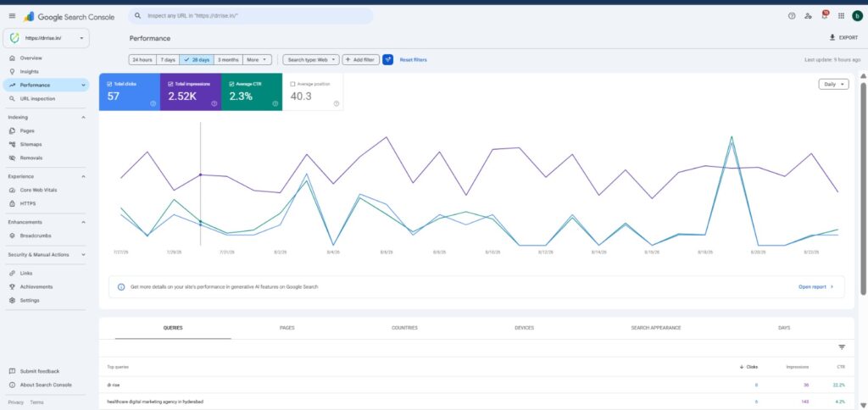The width and height of the screenshot is (868, 410).
Task: Open the account avatar menu
Action: pyautogui.click(x=857, y=16)
